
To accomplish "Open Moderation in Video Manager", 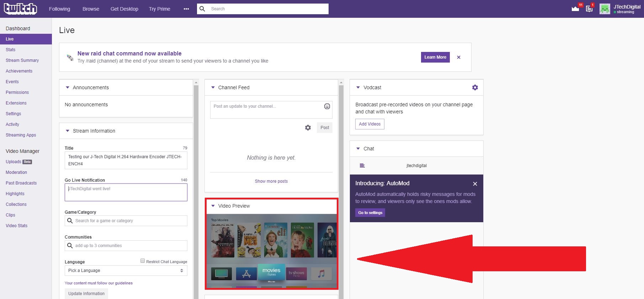I will pos(16,172).
